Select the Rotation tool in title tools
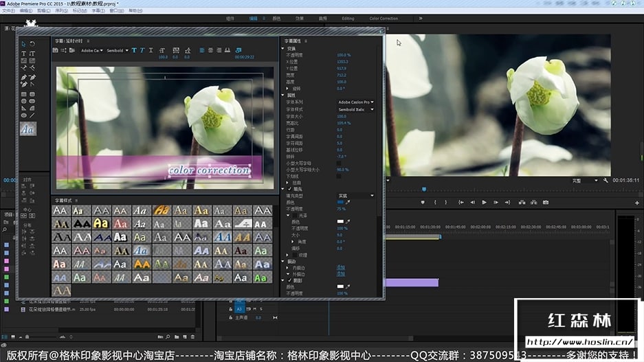Screen dimensions: 644x362 pyautogui.click(x=32, y=44)
